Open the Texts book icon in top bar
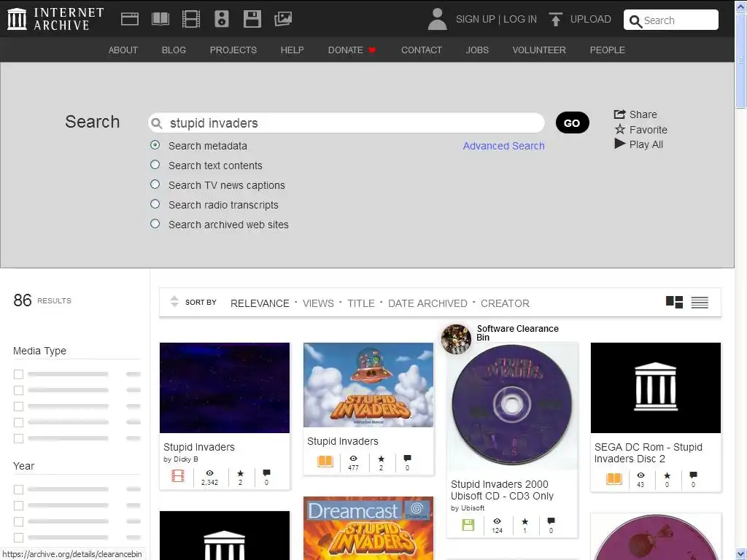This screenshot has width=747, height=560. (160, 19)
